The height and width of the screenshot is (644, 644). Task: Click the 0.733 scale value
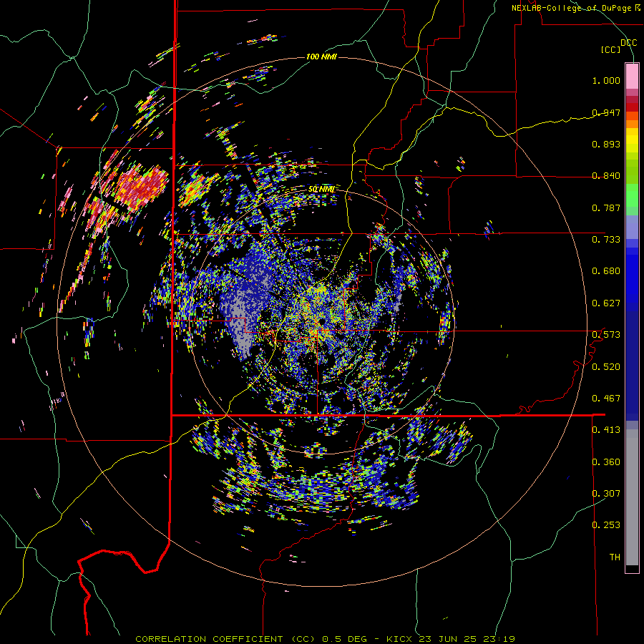[x=606, y=240]
